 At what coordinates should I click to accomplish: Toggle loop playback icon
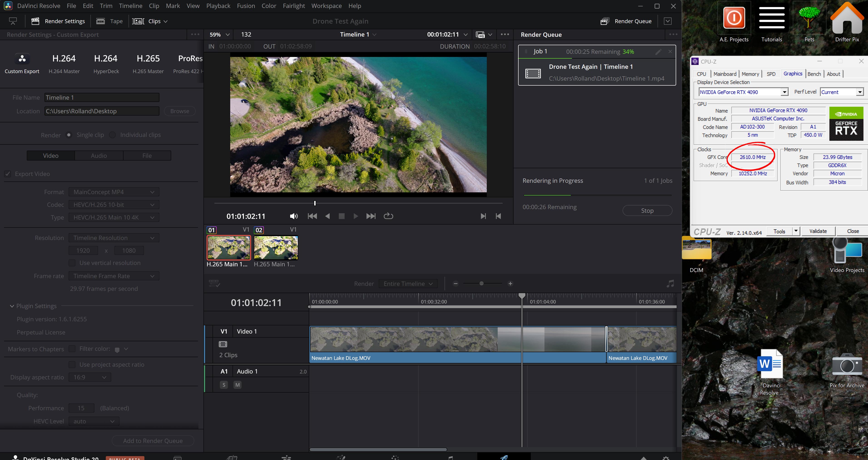(x=388, y=216)
